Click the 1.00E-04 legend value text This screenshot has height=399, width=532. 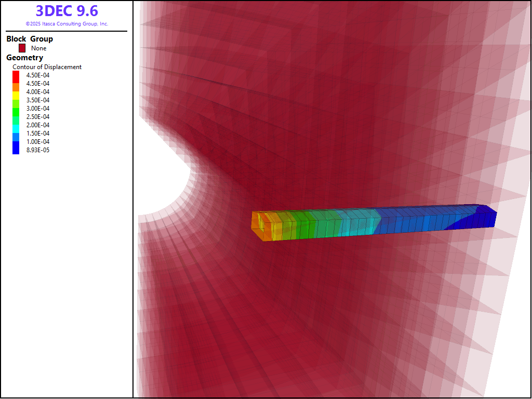point(38,142)
